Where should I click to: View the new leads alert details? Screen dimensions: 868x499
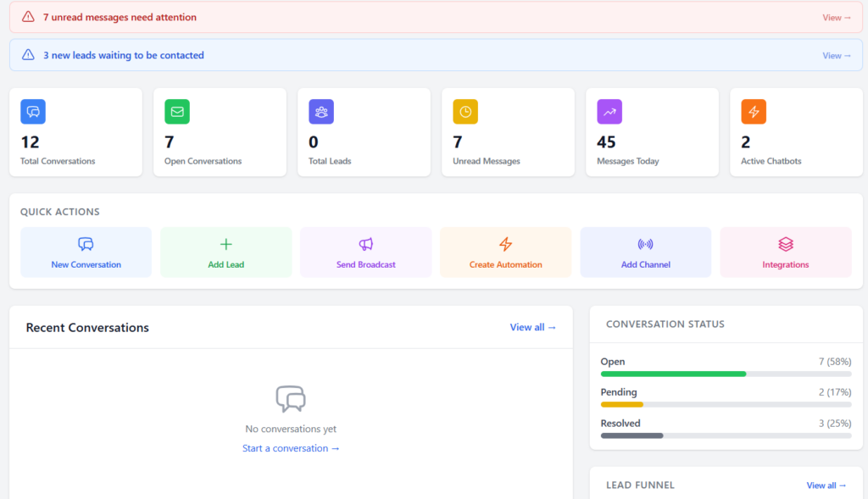coord(836,56)
